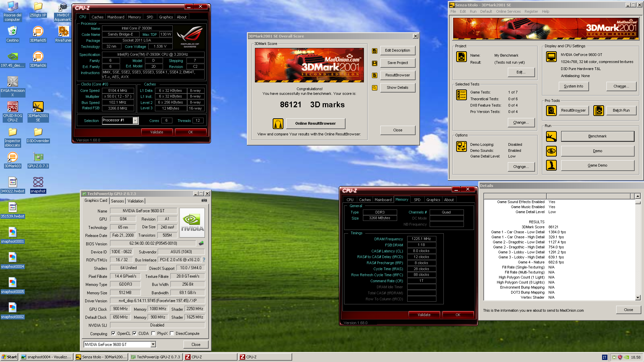
Task: Click Validate in the top CPU-Z window
Action: coord(157,132)
